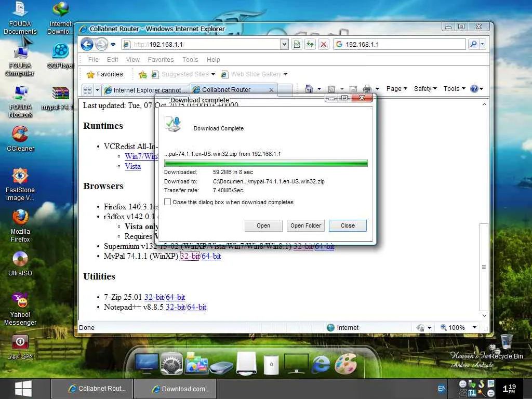Screen dimensions: 532x399
Task: Close the Collabnet Router tab
Action: (x=271, y=90)
